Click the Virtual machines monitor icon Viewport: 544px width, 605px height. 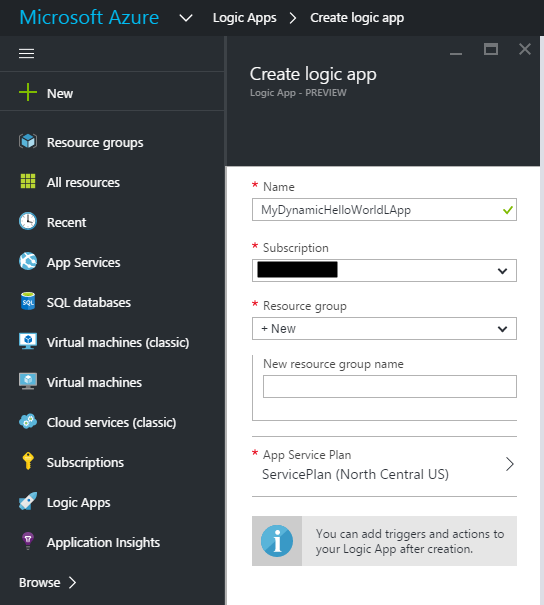(x=28, y=381)
